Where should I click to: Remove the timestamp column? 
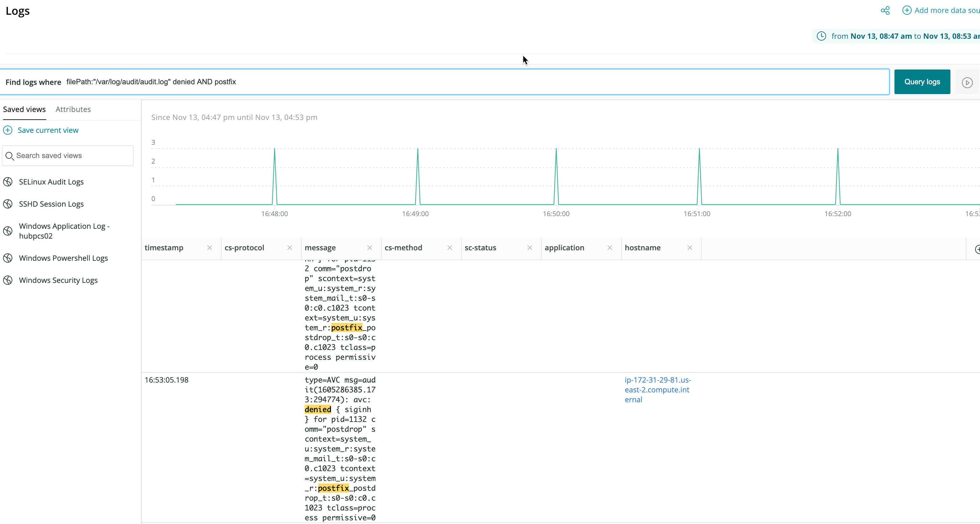click(210, 248)
